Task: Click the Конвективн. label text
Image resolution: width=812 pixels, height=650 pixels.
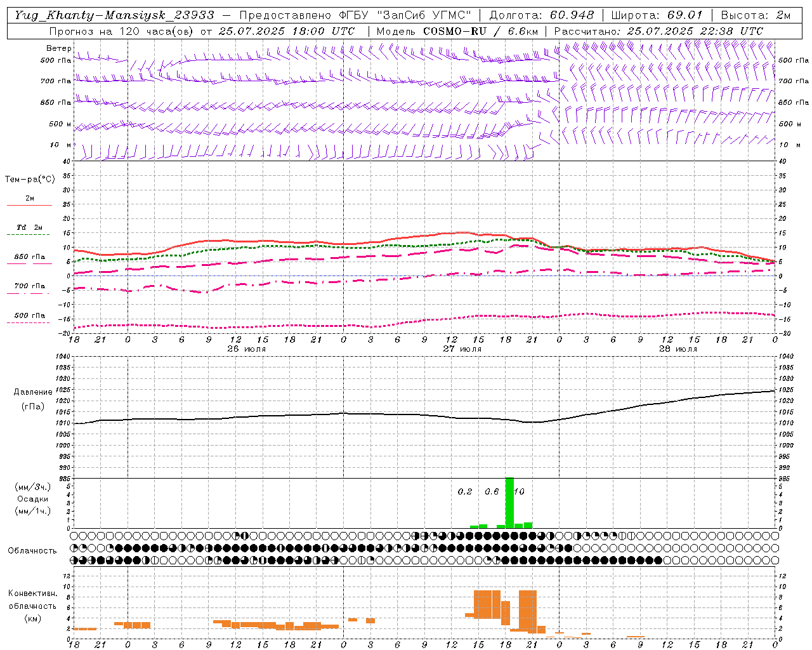Action: click(32, 594)
